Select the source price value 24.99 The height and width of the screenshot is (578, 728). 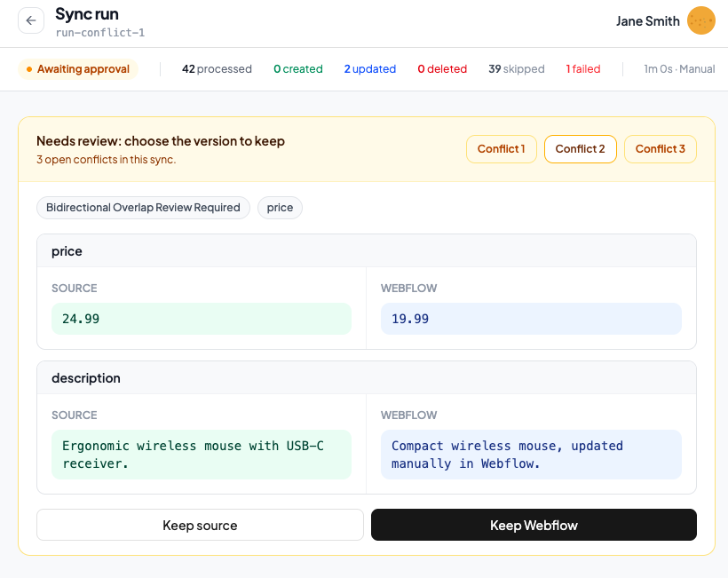tap(202, 319)
